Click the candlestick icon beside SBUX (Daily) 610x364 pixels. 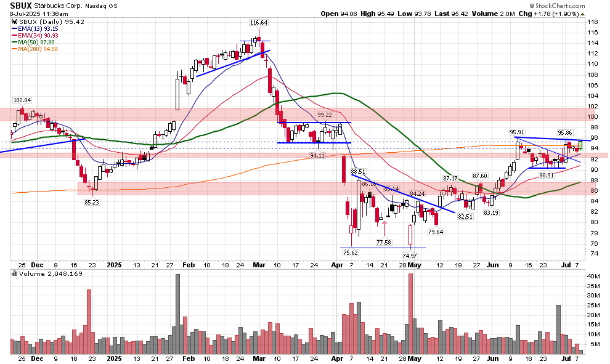click(x=15, y=22)
